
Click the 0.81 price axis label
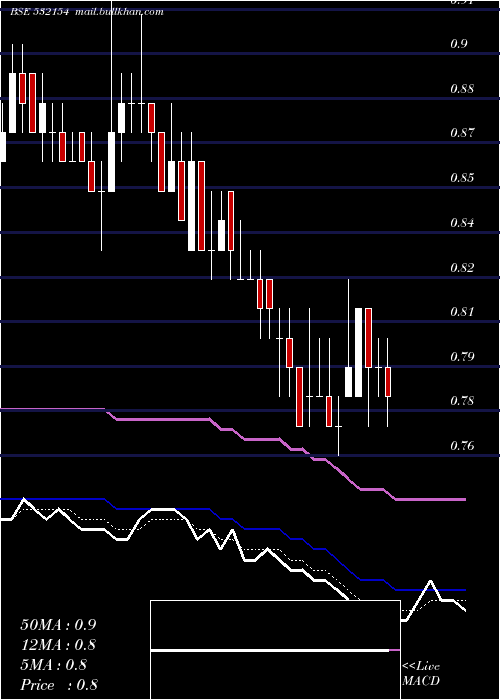[462, 311]
